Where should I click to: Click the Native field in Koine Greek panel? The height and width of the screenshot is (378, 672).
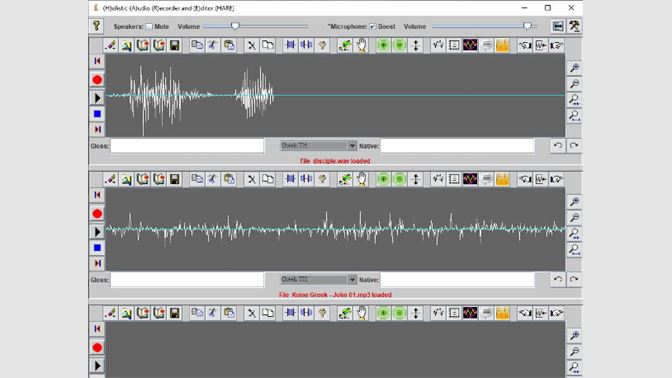(458, 279)
